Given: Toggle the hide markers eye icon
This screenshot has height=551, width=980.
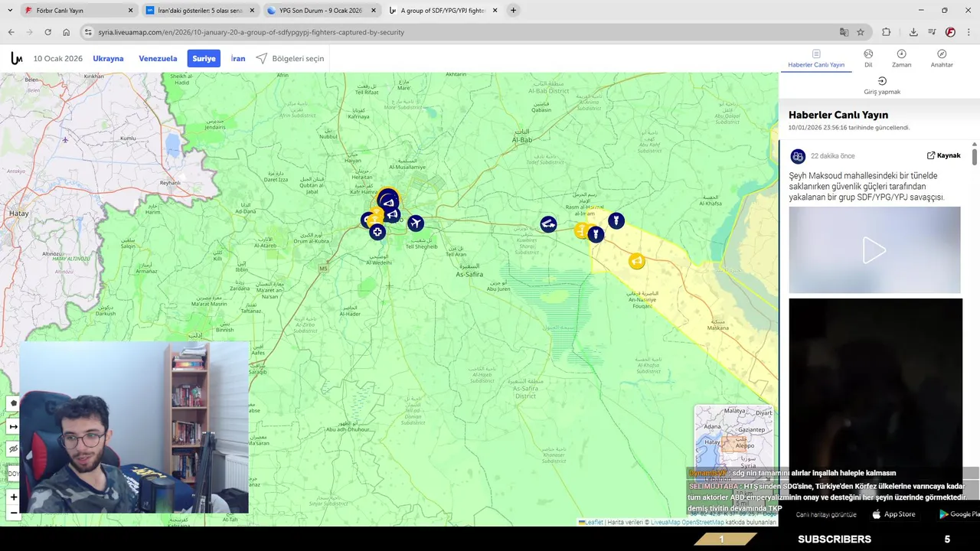Looking at the screenshot, I should tap(13, 448).
